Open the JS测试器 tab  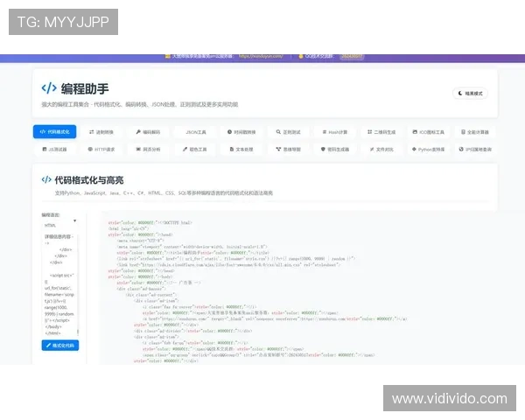pos(54,149)
